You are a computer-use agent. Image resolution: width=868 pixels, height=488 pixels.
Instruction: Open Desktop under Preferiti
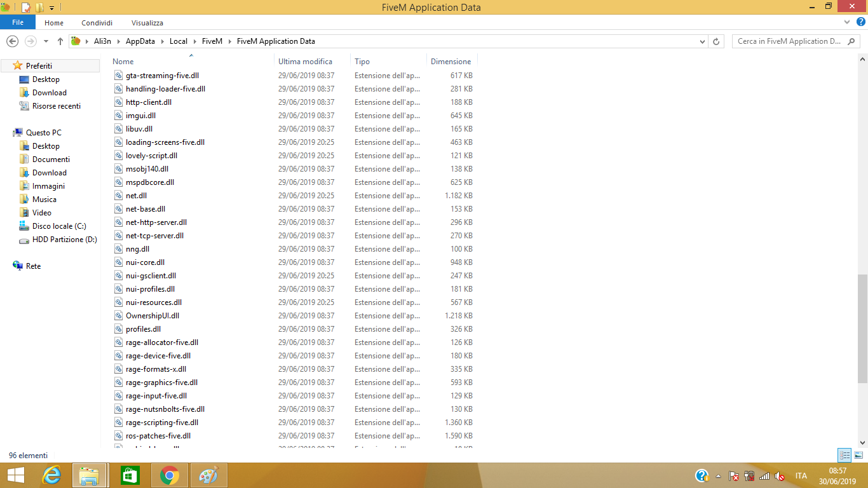tap(46, 79)
